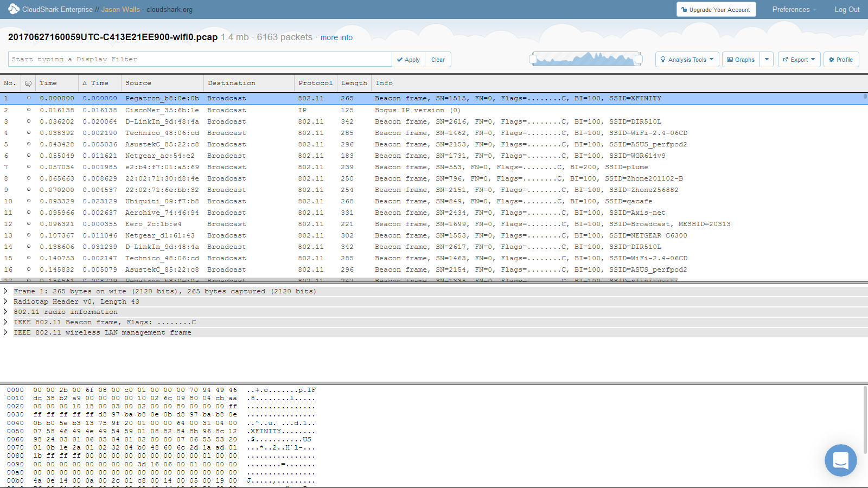Open the Graphs button

point(741,60)
